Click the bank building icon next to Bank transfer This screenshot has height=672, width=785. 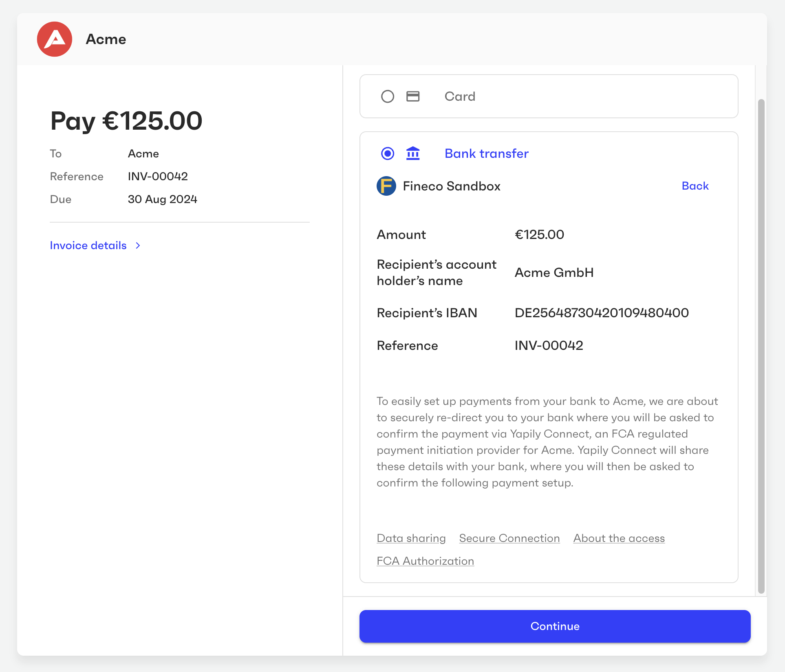click(x=412, y=153)
